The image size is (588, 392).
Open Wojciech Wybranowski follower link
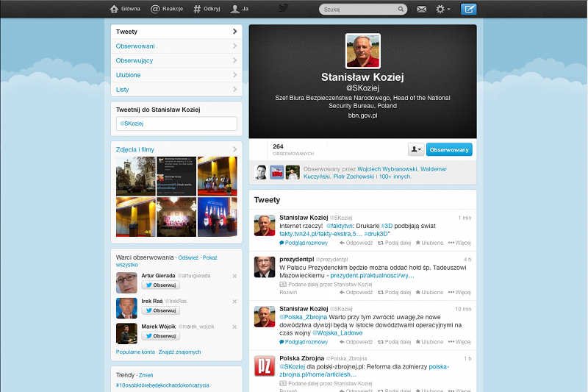click(x=387, y=169)
